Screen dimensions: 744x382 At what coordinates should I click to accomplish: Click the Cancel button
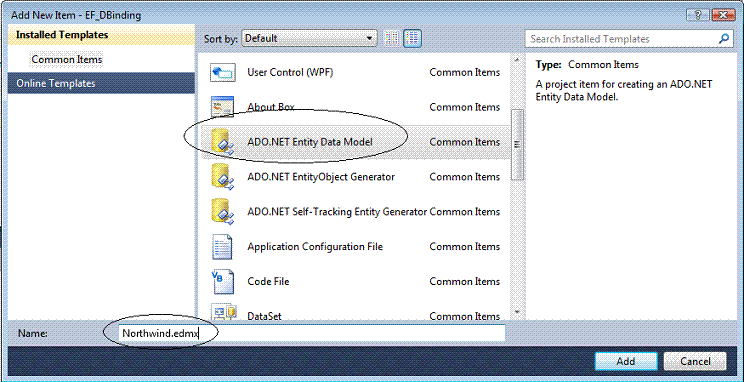click(x=695, y=361)
